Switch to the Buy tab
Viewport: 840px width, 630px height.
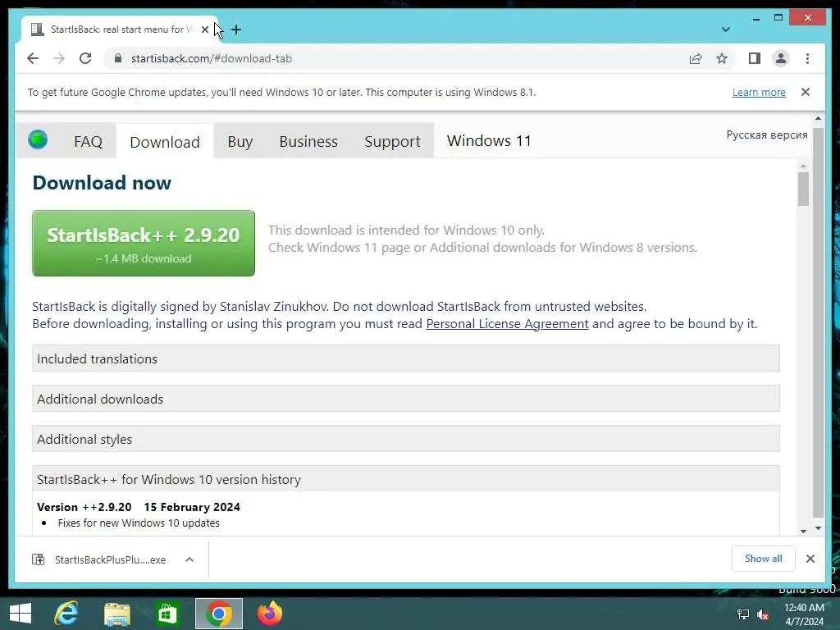click(x=240, y=141)
